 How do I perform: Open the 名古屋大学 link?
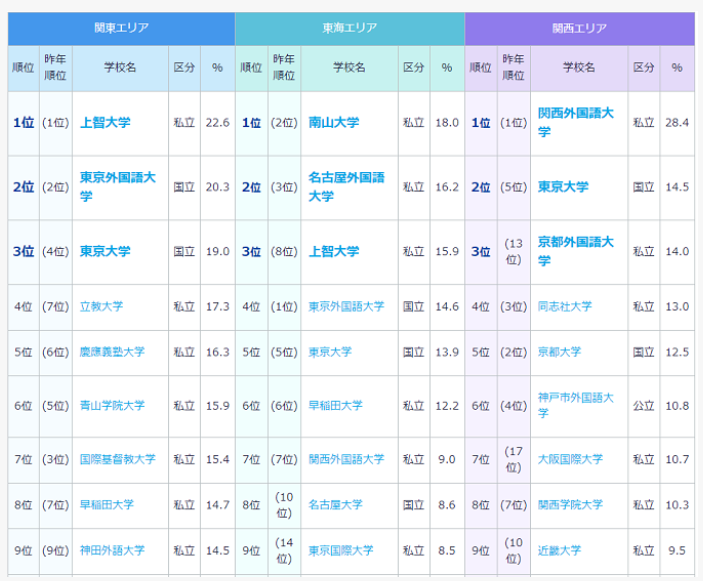pos(335,505)
